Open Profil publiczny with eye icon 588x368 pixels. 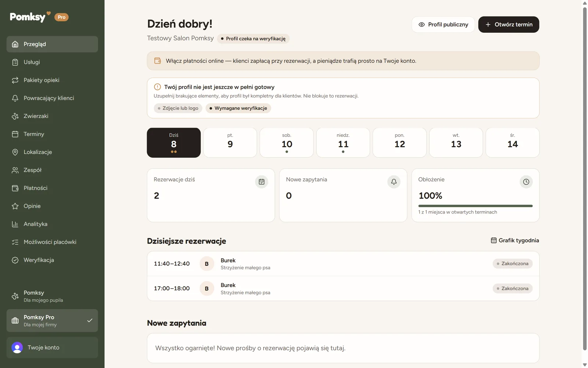443,24
